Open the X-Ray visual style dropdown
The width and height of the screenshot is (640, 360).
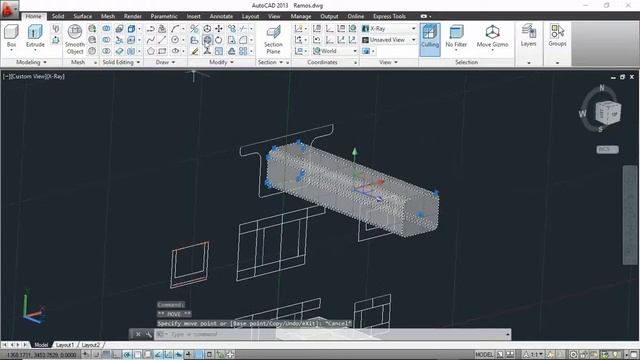389,29
